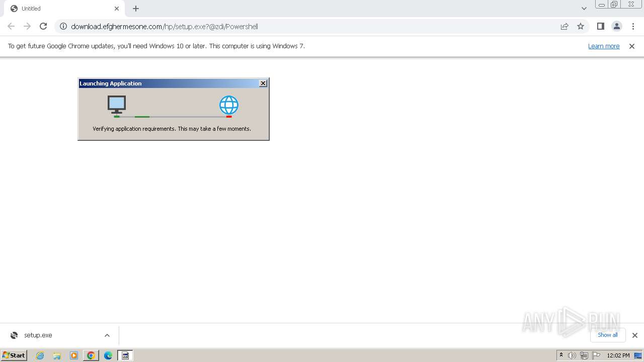The height and width of the screenshot is (362, 644).
Task: Open the volume speaker tray icon
Action: (x=572, y=355)
